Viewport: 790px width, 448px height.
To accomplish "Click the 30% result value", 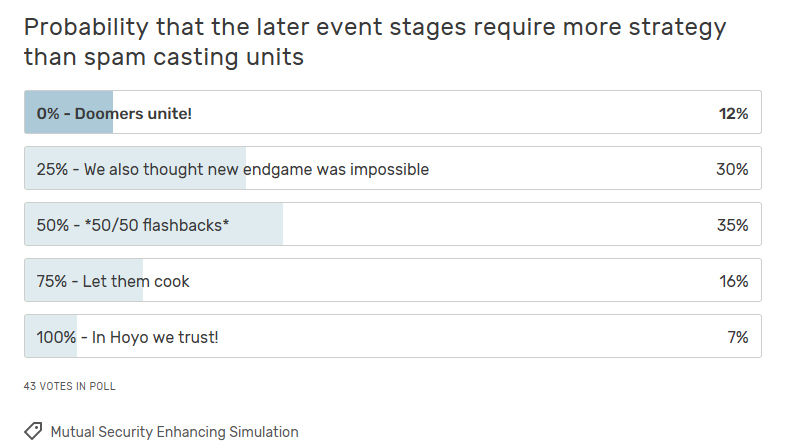I will 732,170.
